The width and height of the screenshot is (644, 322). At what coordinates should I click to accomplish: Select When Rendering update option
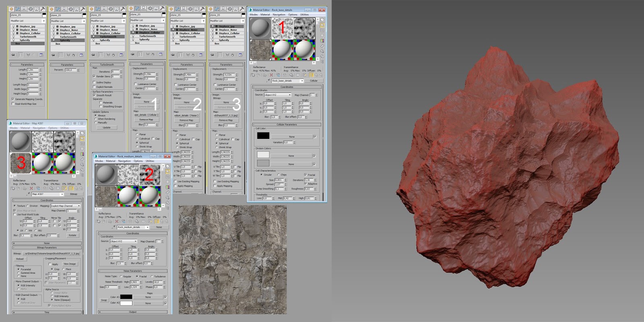point(95,119)
